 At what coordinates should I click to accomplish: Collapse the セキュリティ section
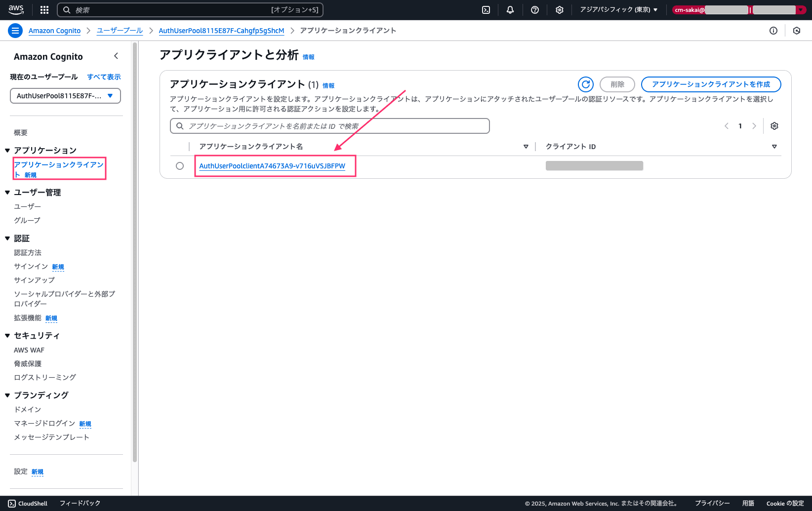tap(7, 336)
